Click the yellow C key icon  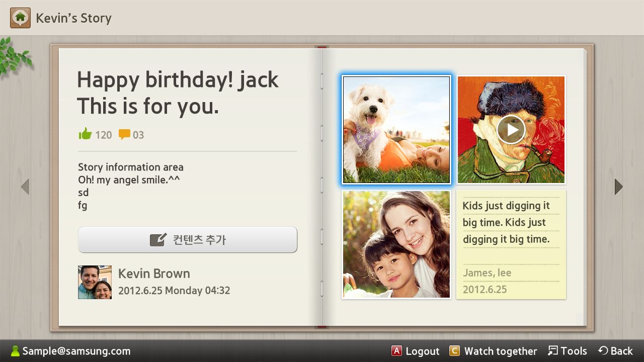454,351
